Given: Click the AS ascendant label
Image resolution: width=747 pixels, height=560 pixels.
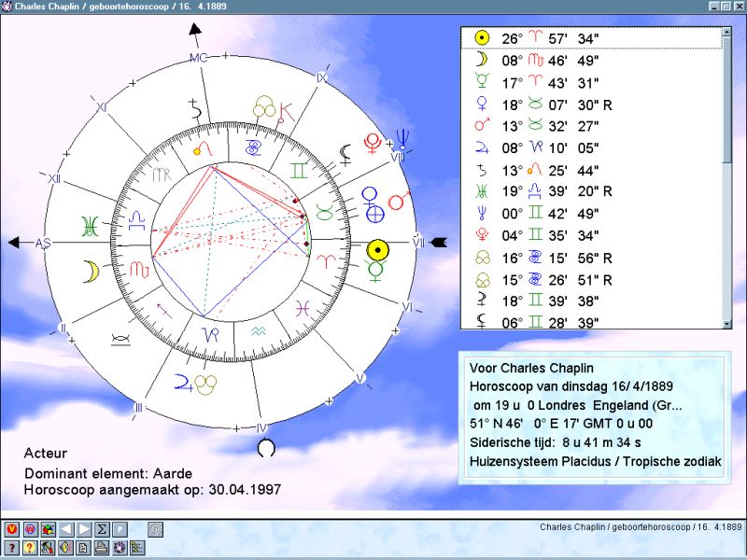Looking at the screenshot, I should [43, 244].
